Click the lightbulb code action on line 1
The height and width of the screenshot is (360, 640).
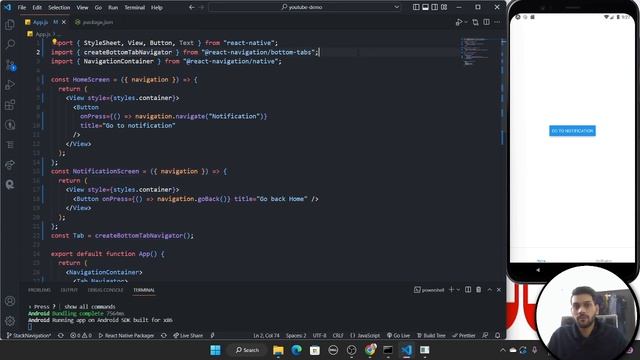[x=54, y=42]
